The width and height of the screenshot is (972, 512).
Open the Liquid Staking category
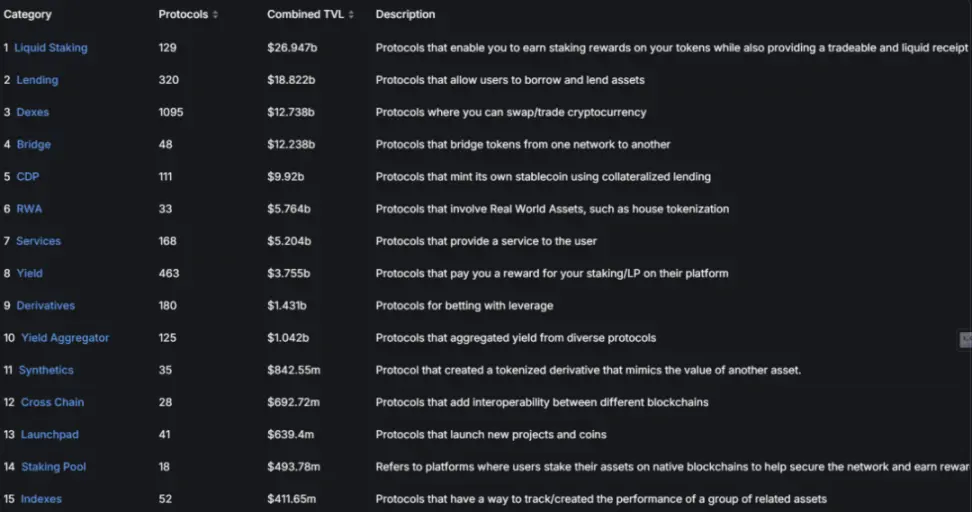tap(51, 48)
